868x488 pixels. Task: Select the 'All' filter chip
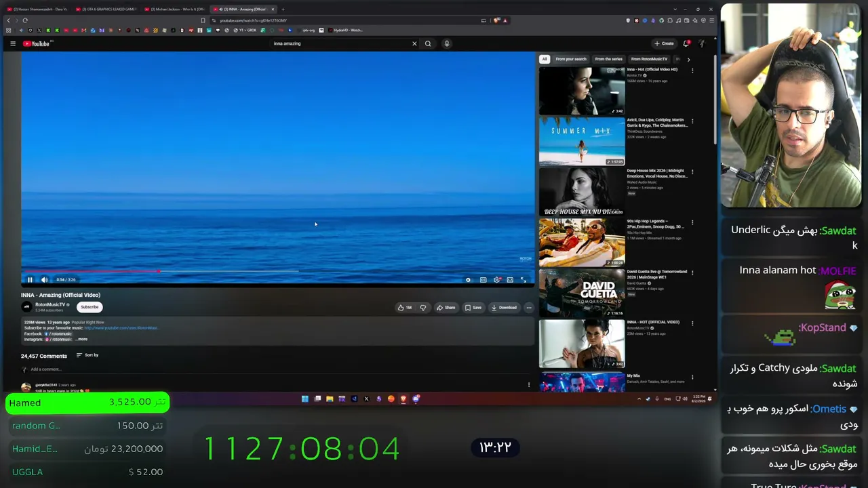[x=545, y=59]
